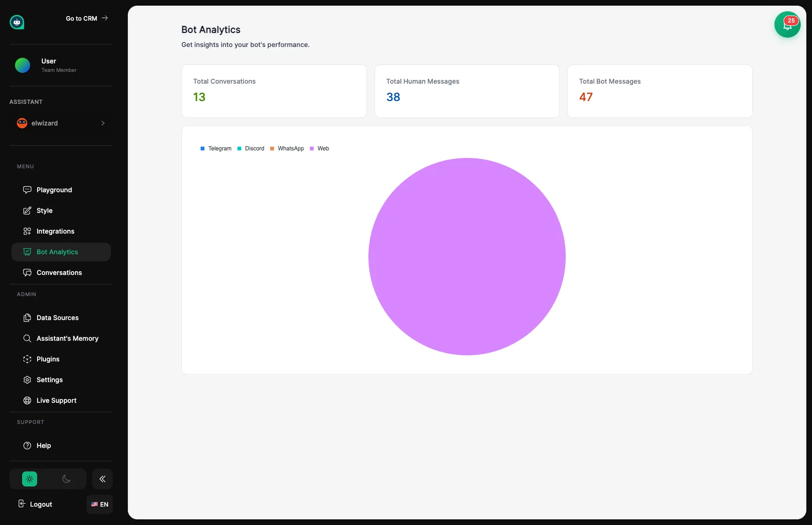This screenshot has height=525, width=812.
Task: Click the WhatsApp orange legend swatch
Action: (272, 149)
